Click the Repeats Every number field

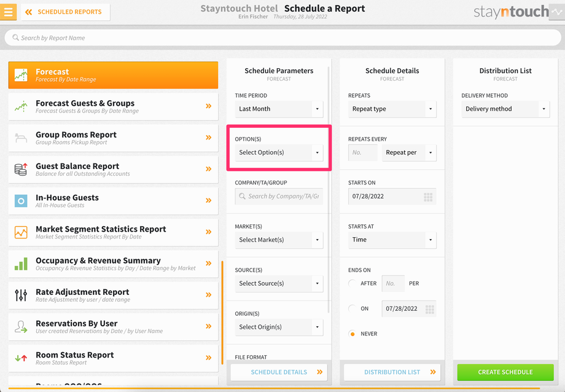click(363, 152)
